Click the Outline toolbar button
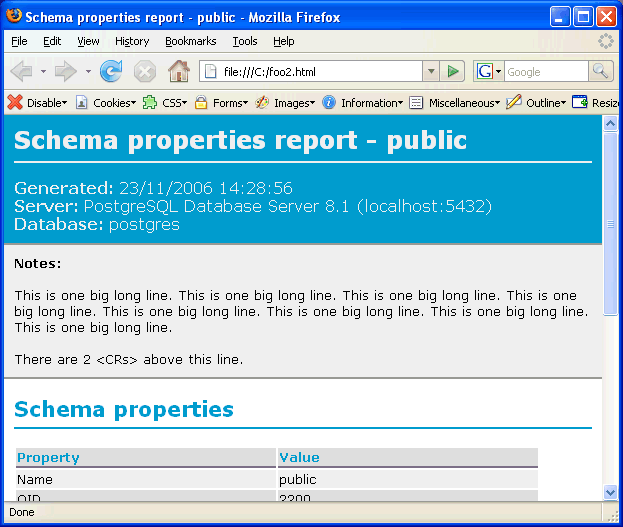The width and height of the screenshot is (623, 527). (537, 102)
